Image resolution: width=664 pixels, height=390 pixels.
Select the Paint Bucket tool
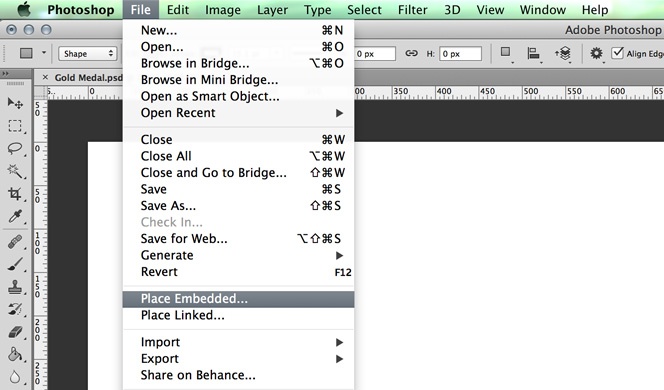click(x=15, y=354)
